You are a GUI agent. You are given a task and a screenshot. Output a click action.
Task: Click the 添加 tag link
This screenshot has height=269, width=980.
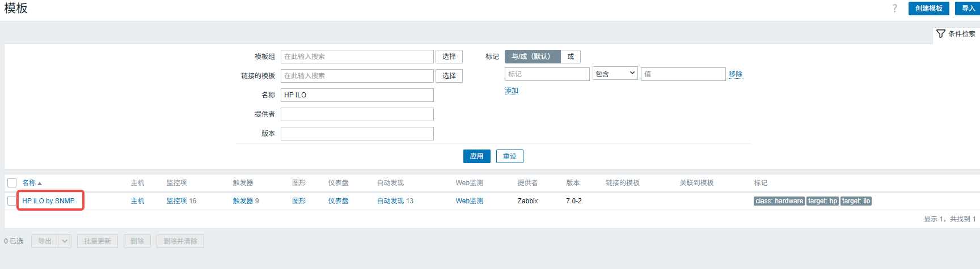coord(512,91)
